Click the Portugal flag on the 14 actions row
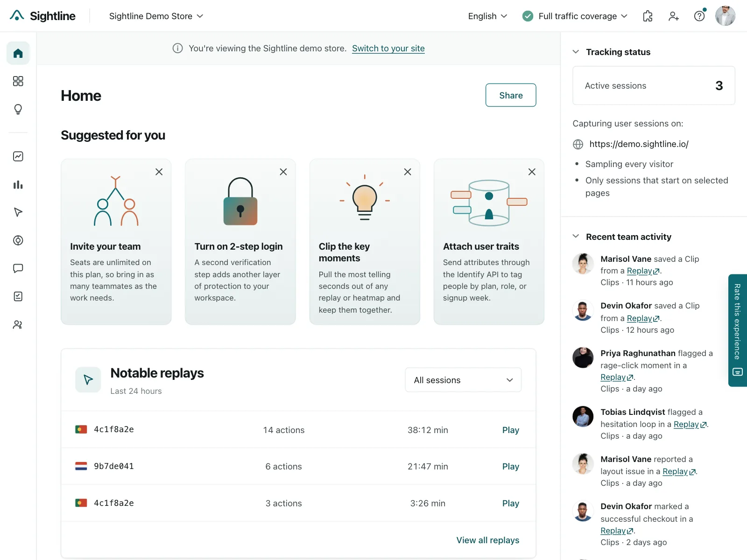This screenshot has height=560, width=747. pos(81,429)
